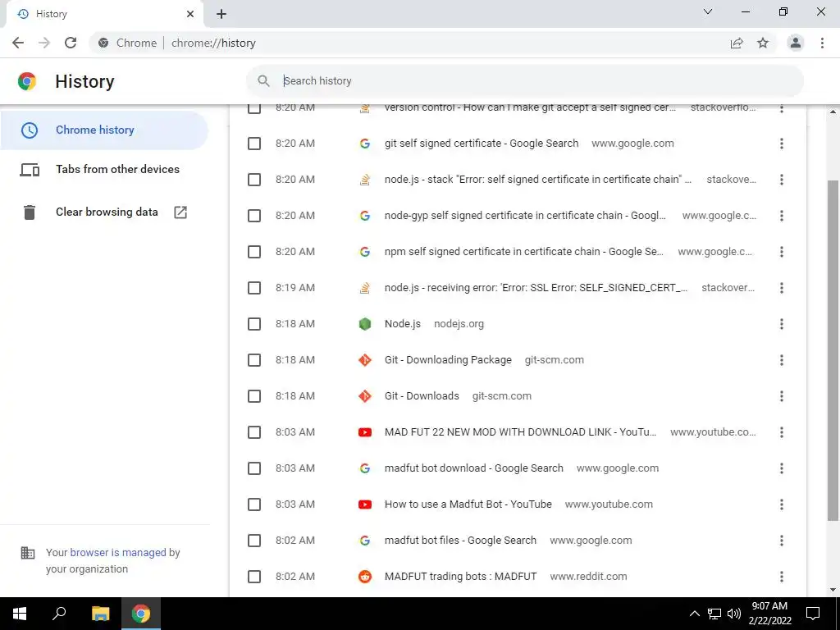Click the organization building icon in sidebar
Viewport: 840px width, 630px height.
click(28, 552)
